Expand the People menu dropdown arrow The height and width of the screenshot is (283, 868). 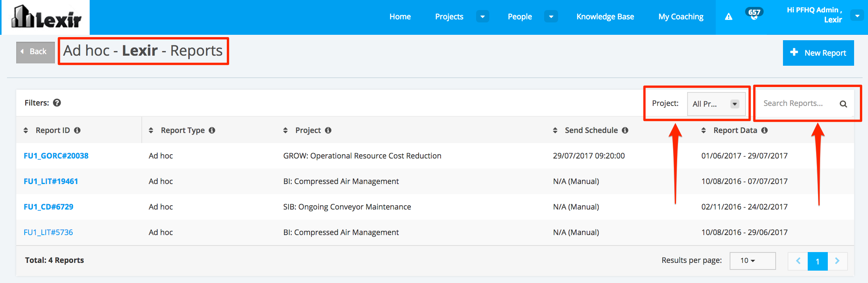(551, 17)
